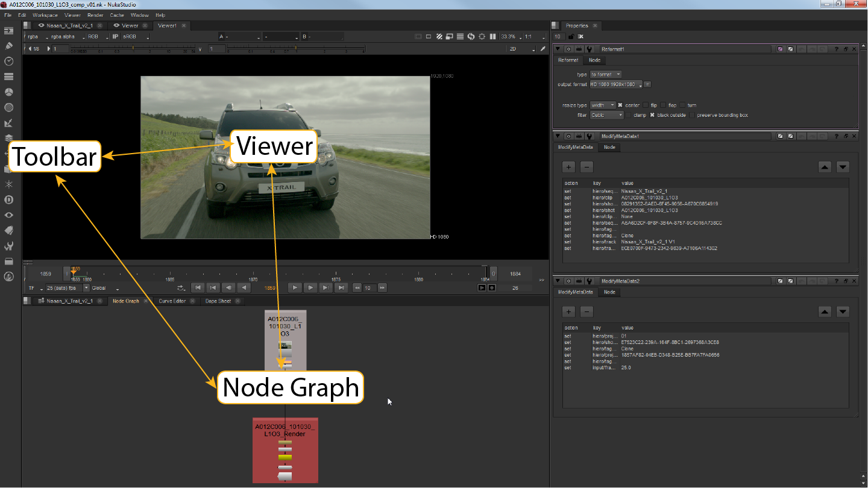
Task: Click the MetaData tag icon in toolbar
Action: click(x=9, y=231)
